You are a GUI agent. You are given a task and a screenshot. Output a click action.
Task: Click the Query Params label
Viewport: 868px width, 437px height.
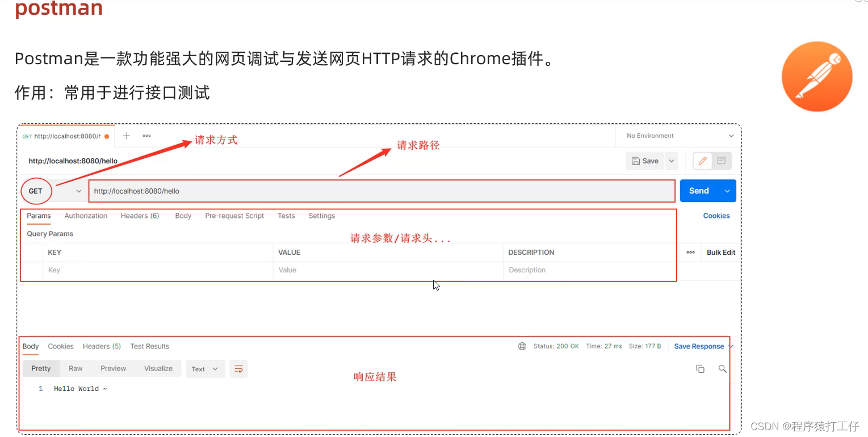point(50,234)
